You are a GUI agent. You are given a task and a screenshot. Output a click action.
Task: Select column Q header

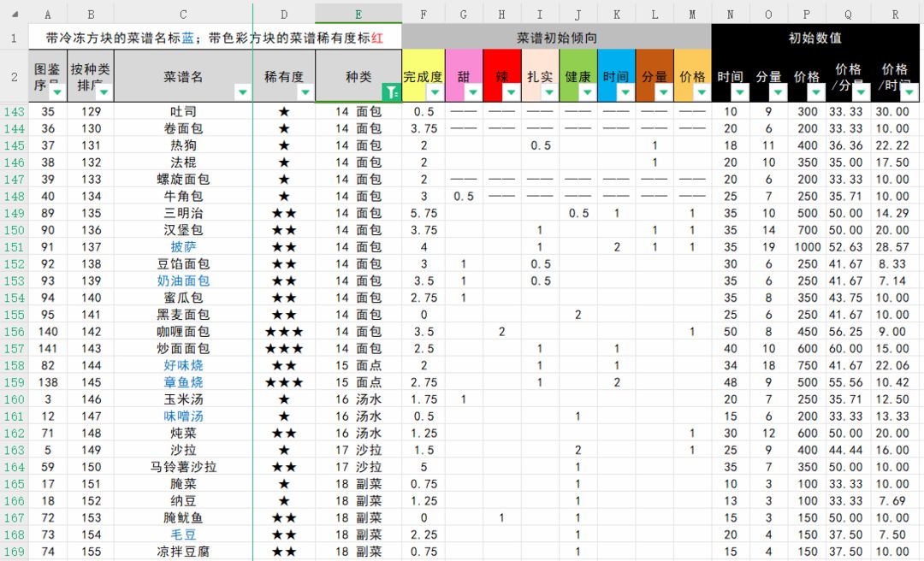848,15
